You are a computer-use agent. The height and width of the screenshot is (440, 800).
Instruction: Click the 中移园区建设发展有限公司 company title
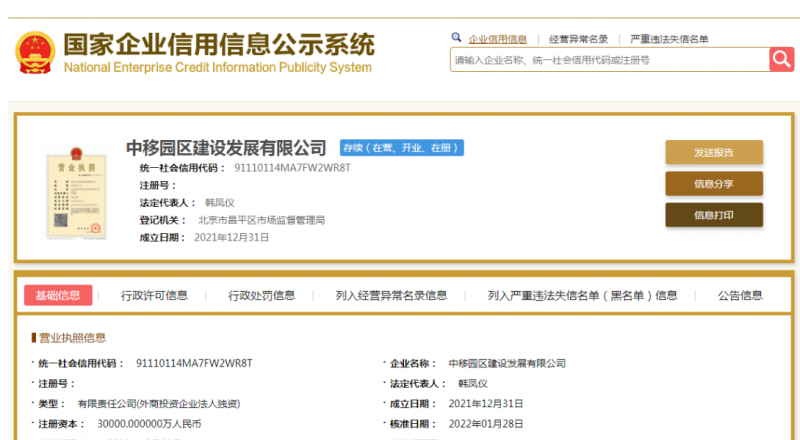226,148
